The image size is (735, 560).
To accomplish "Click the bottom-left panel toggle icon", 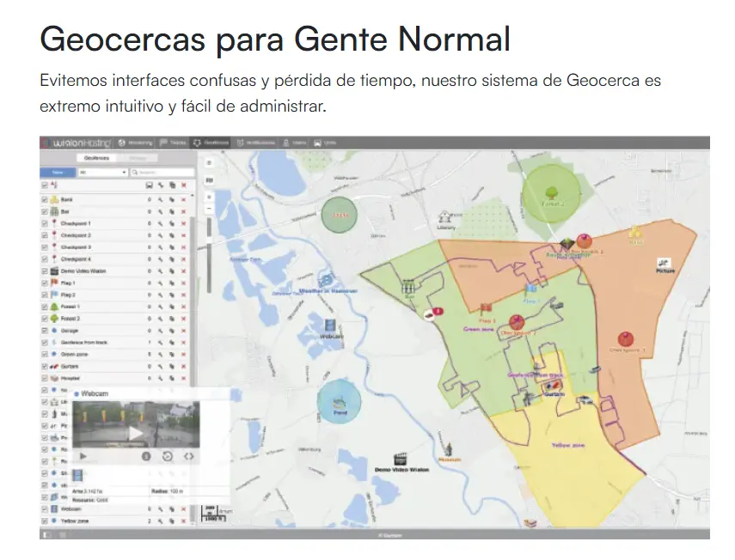I will coord(47,535).
